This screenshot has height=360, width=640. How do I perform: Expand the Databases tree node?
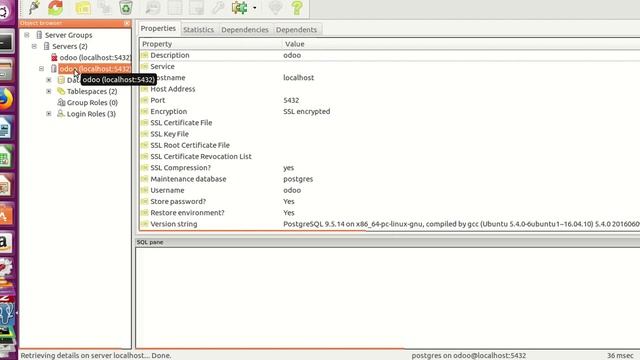49,80
